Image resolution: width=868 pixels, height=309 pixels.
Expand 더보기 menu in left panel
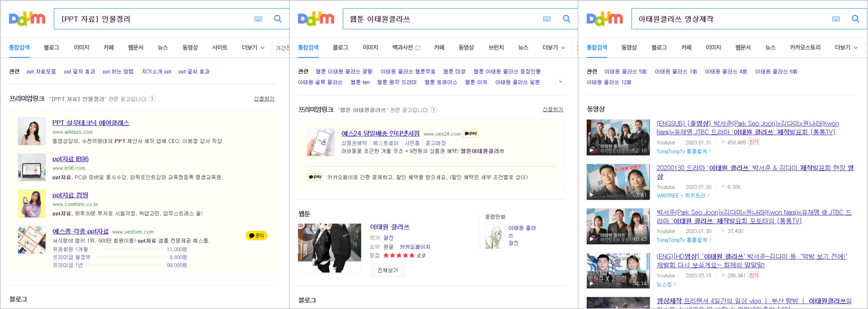tap(253, 47)
